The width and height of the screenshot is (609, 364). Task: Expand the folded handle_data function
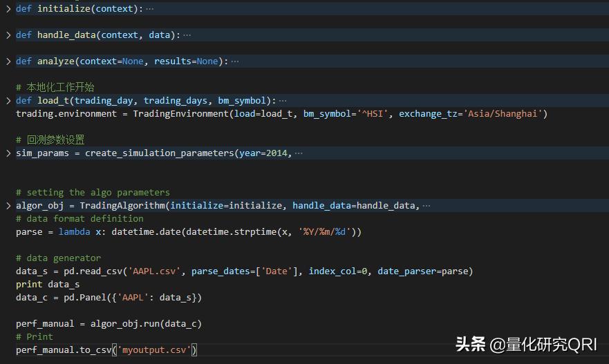coord(8,35)
